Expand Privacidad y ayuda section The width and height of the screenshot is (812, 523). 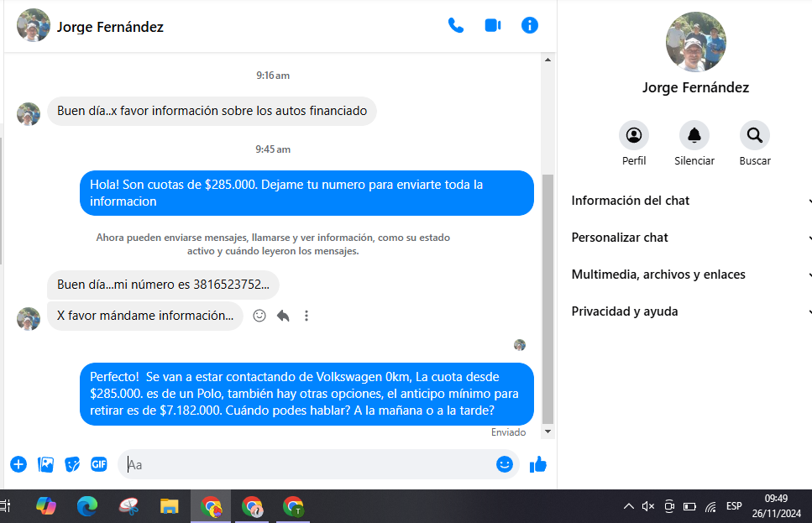690,311
